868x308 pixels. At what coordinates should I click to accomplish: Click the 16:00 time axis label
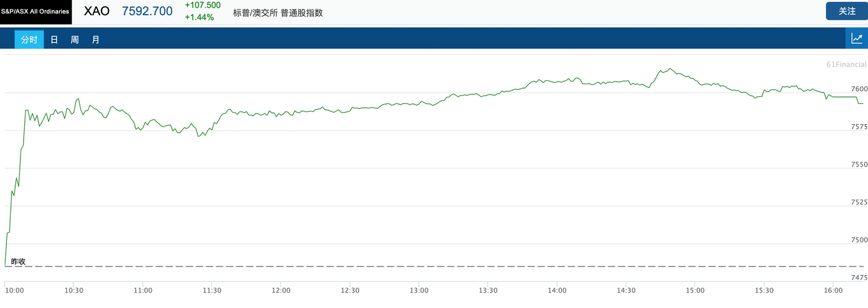(833, 290)
